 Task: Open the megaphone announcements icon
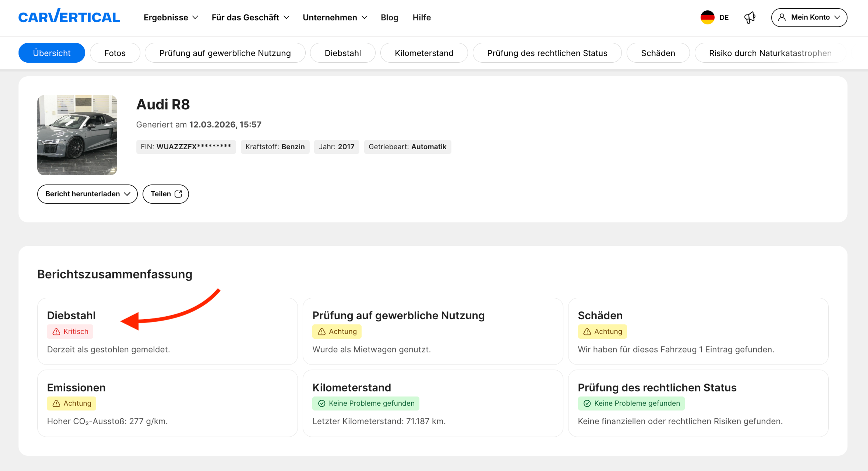(750, 18)
